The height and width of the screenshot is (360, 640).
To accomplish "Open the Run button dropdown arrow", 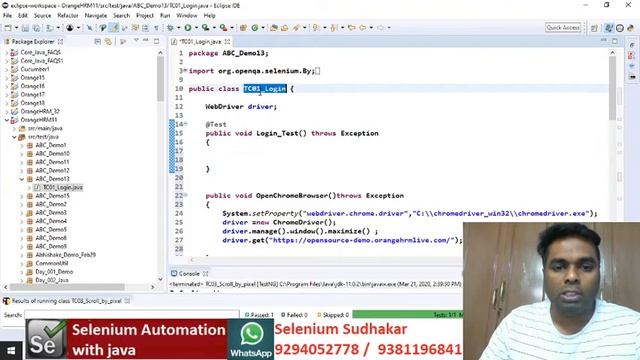I will tap(196, 28).
